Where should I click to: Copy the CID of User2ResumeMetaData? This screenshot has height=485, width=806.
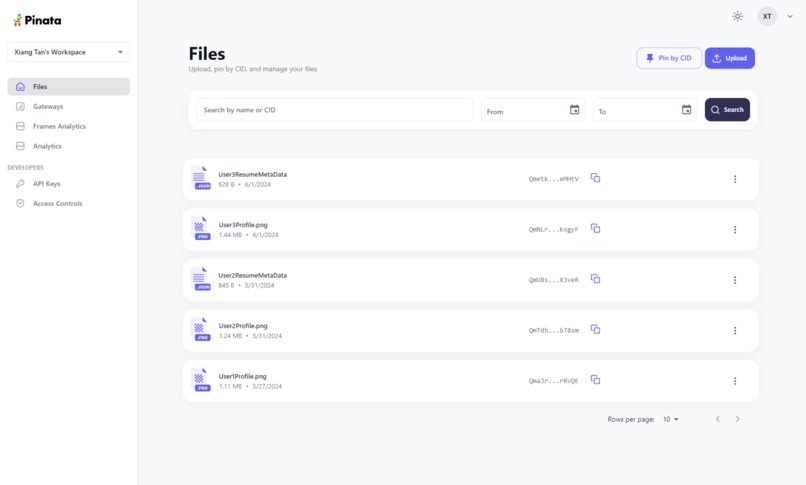tap(595, 278)
